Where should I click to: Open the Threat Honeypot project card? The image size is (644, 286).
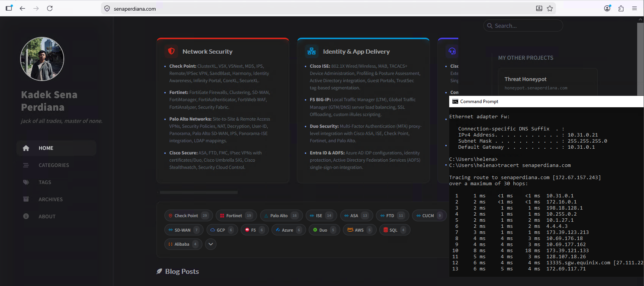point(548,82)
